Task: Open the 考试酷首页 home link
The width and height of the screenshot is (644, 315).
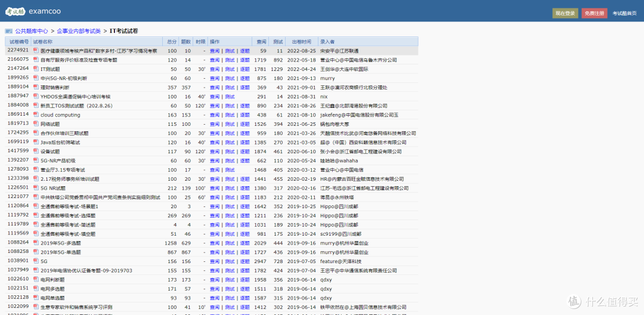Action: tap(624, 14)
